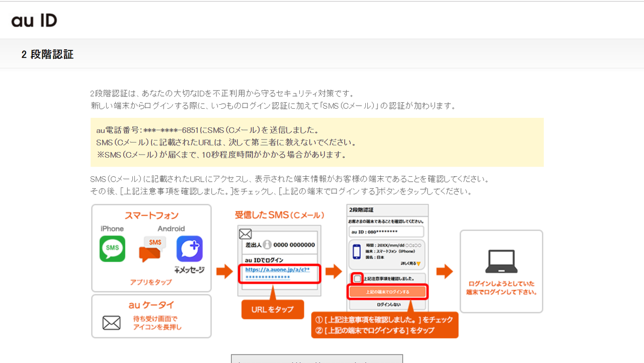Image resolution: width=644 pixels, height=363 pixels.
Task: Click the laptop icon in the login panel
Action: pos(501,262)
